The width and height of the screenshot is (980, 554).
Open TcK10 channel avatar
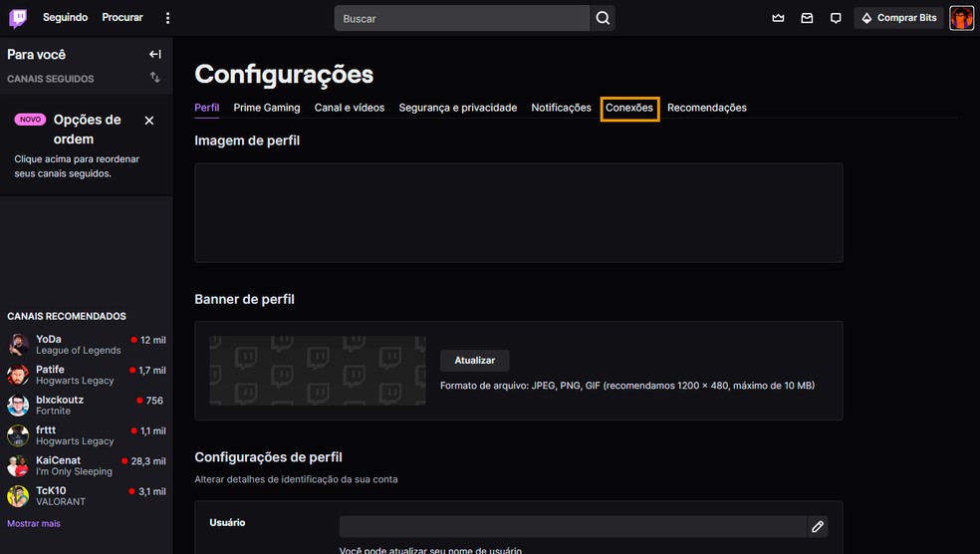pos(18,496)
